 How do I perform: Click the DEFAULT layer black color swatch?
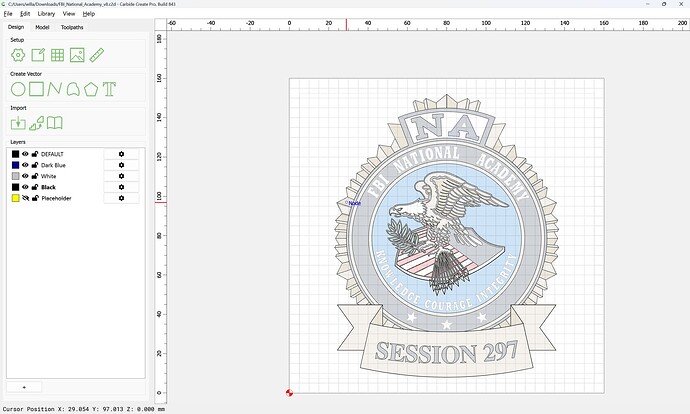point(15,154)
